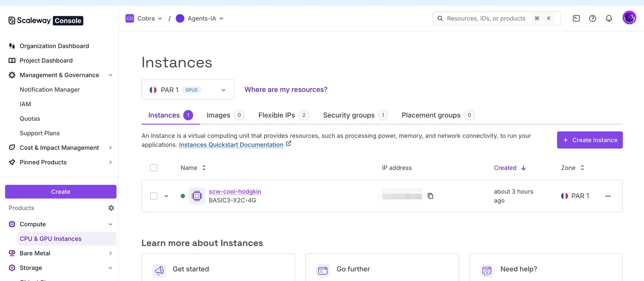Click the BASIC3-X2C-4G instance type text
The image size is (644, 281).
click(x=232, y=200)
